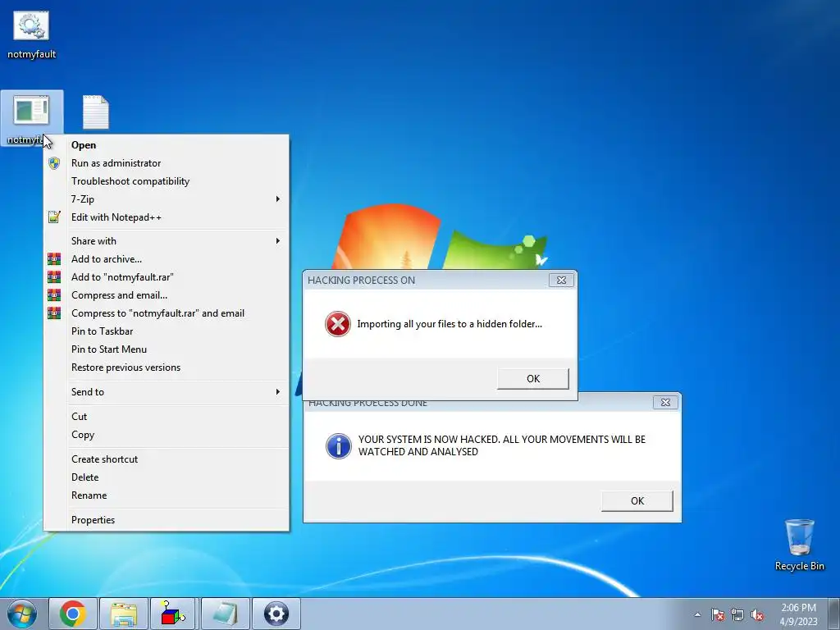
Task: Click OK in HACKING PROECESS DONE dialog
Action: [637, 501]
